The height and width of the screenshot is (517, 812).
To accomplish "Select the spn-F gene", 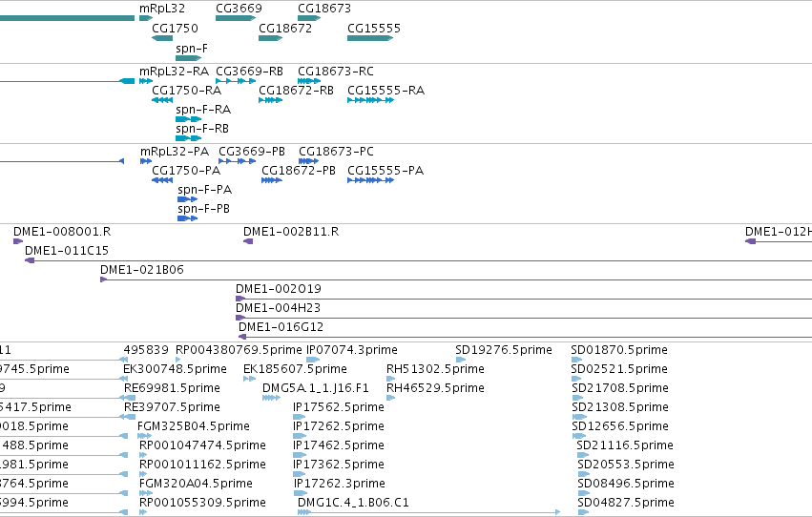I will coord(189,58).
